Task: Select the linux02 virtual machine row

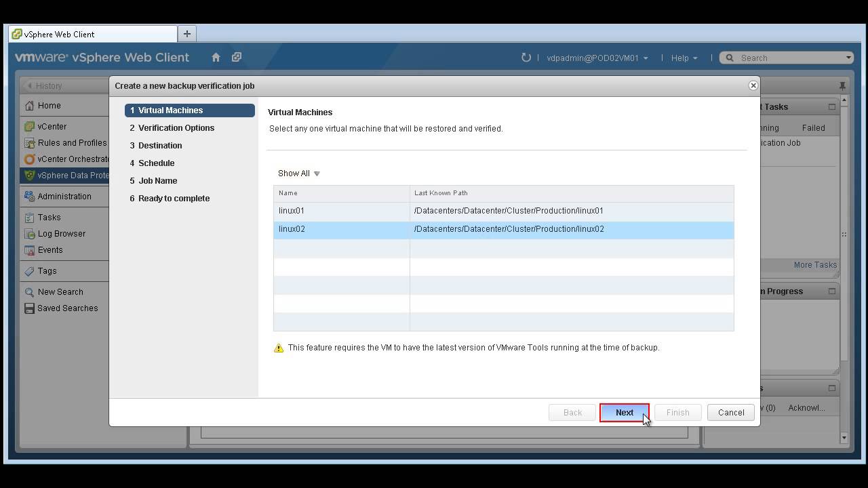Action: coord(503,229)
